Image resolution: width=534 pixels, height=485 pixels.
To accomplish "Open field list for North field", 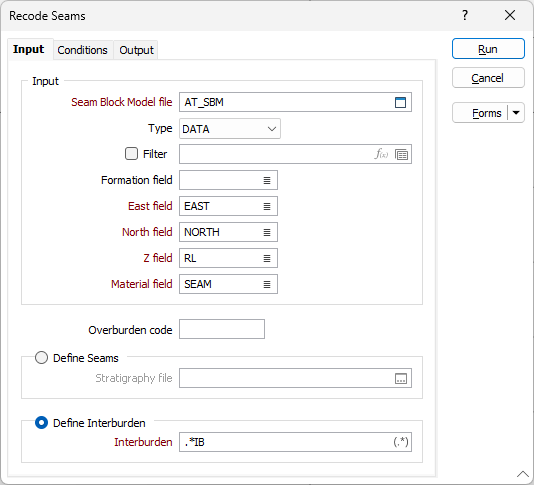I will pyautogui.click(x=267, y=232).
